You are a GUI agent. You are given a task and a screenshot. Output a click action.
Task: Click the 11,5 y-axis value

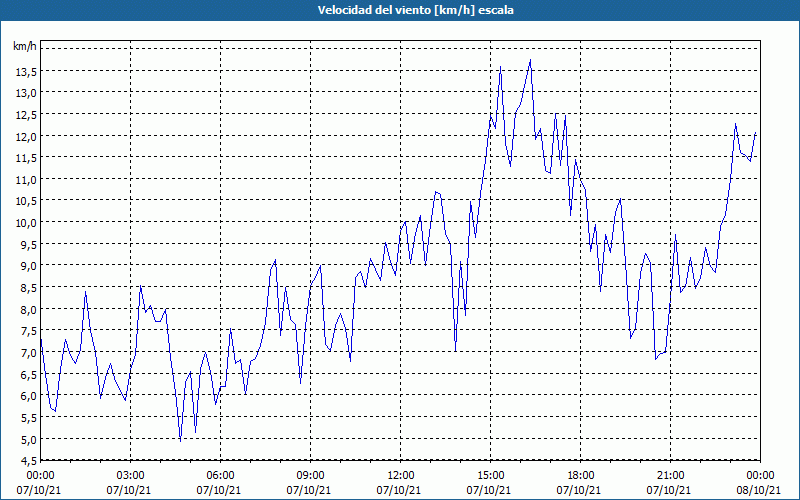[26, 159]
